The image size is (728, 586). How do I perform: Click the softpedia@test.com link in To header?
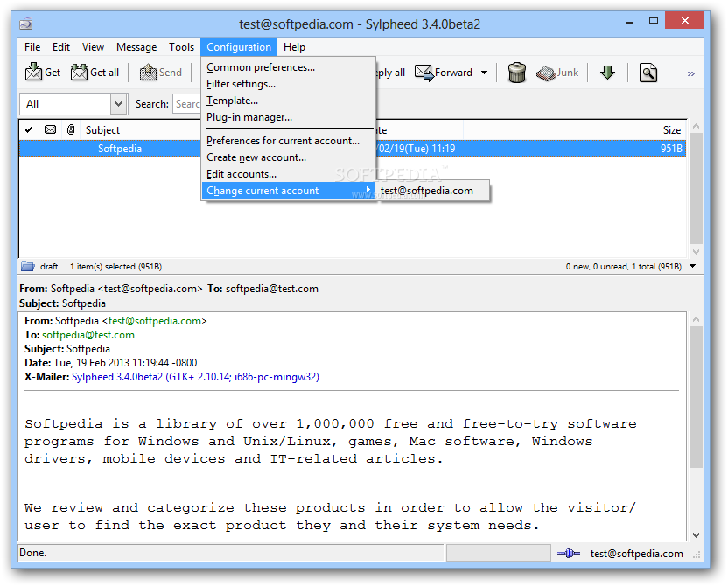[x=88, y=335]
